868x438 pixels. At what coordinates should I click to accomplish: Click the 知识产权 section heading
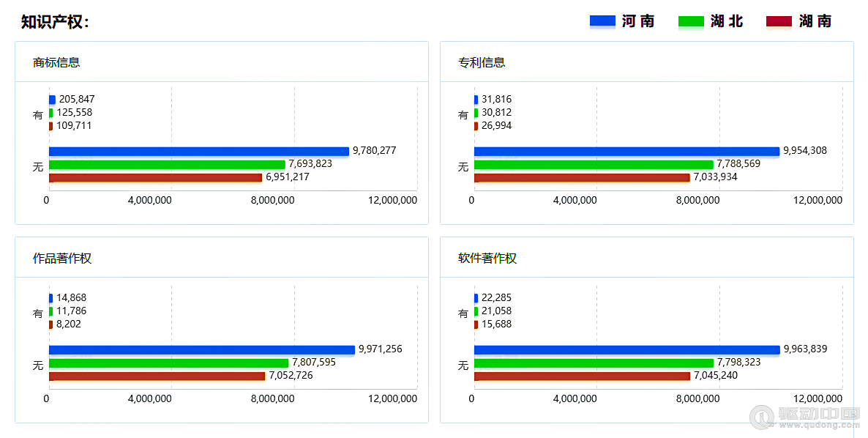pyautogui.click(x=55, y=22)
